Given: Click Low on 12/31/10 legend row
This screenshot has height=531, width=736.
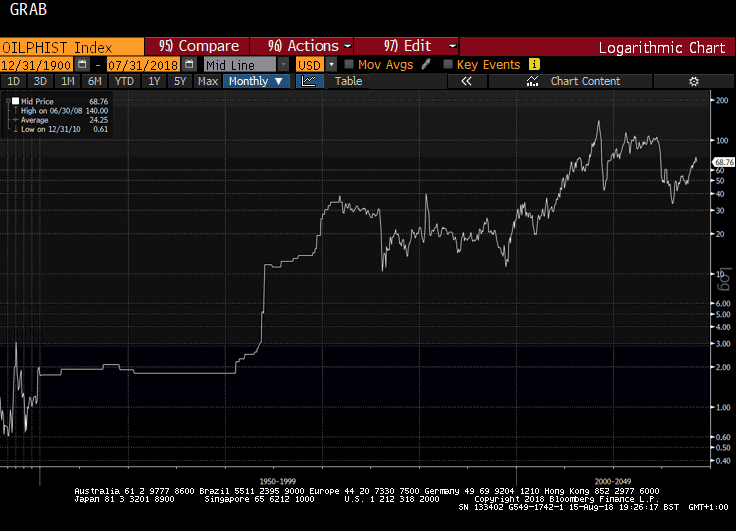Looking at the screenshot, I should 64,129.
